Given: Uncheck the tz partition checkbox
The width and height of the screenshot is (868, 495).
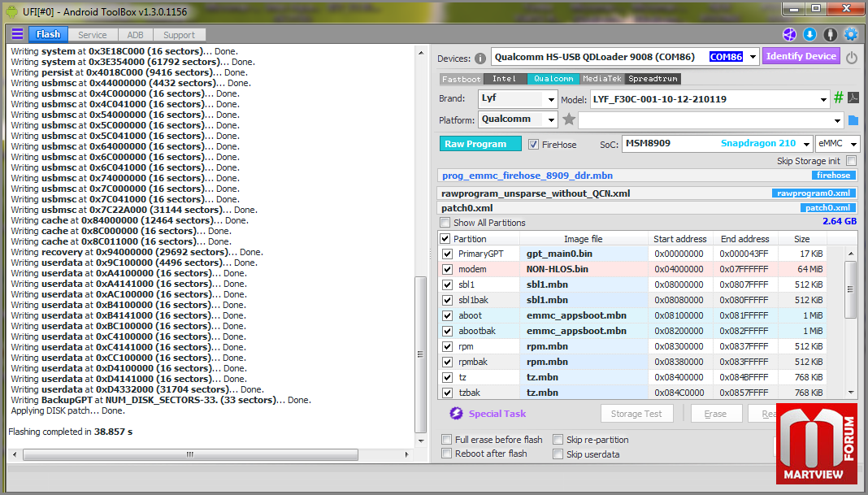Looking at the screenshot, I should point(447,378).
